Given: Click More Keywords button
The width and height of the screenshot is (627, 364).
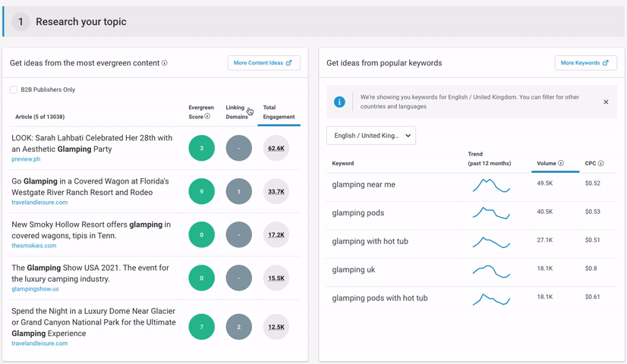Looking at the screenshot, I should pos(584,63).
